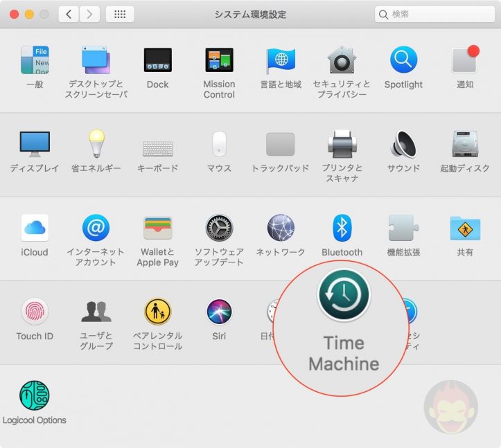Open Spotlight preferences

click(x=403, y=60)
